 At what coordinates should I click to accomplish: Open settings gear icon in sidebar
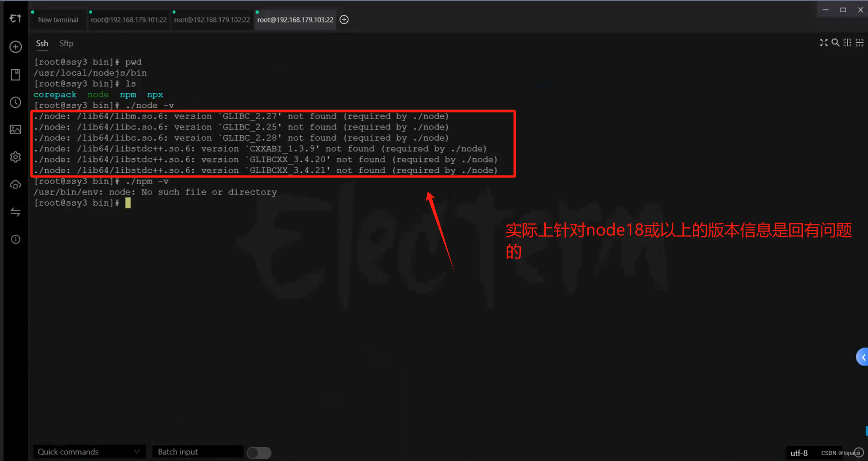[16, 157]
